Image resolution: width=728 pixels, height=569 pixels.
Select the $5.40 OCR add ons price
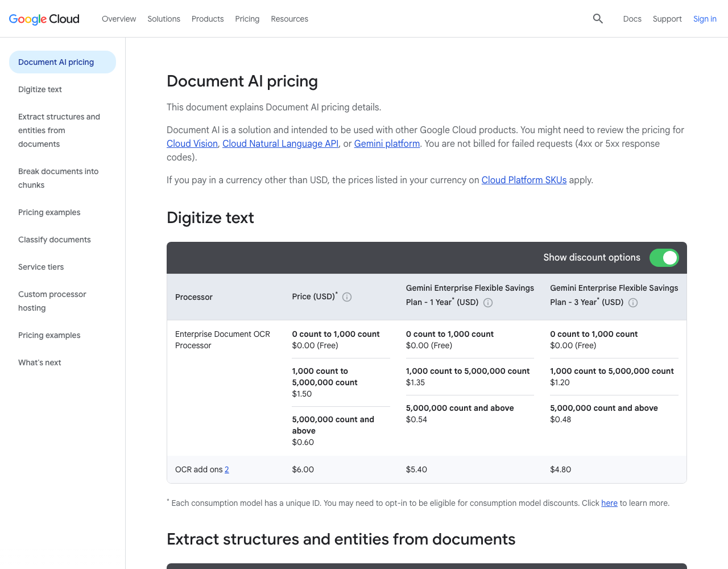coord(416,469)
